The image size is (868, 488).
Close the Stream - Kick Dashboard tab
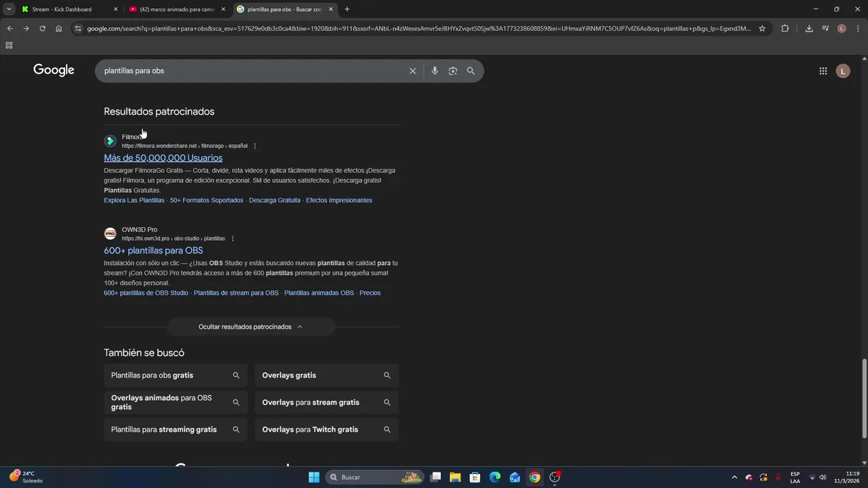click(x=115, y=9)
